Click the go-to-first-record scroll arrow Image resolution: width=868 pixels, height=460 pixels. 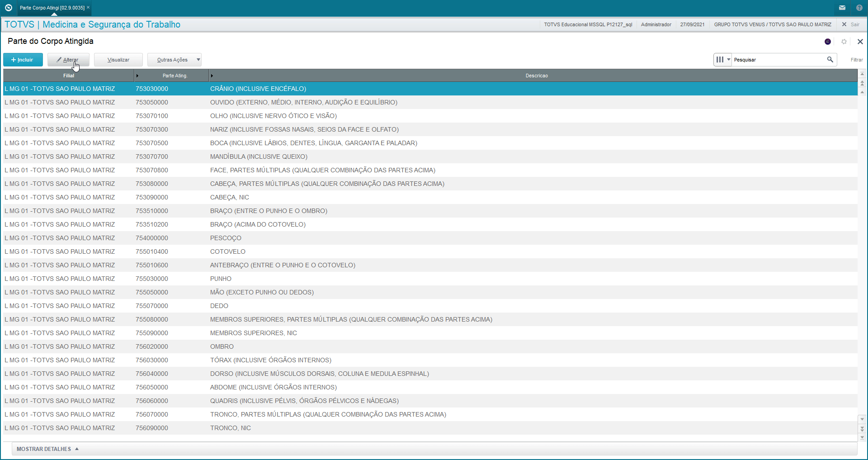coord(862,74)
